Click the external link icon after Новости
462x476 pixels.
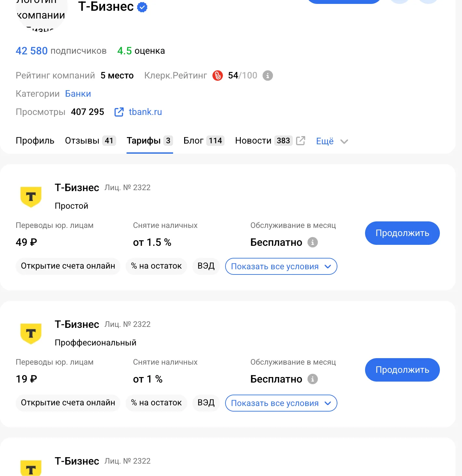tap(301, 141)
